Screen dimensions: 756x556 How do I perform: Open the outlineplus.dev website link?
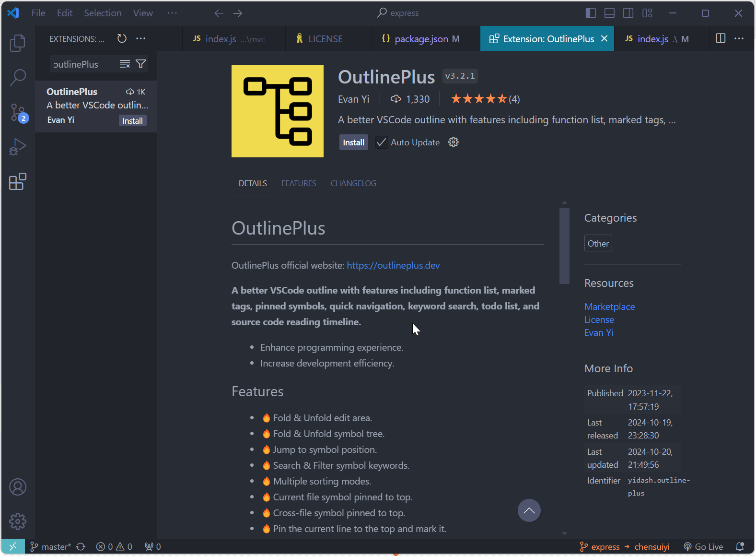tap(393, 265)
